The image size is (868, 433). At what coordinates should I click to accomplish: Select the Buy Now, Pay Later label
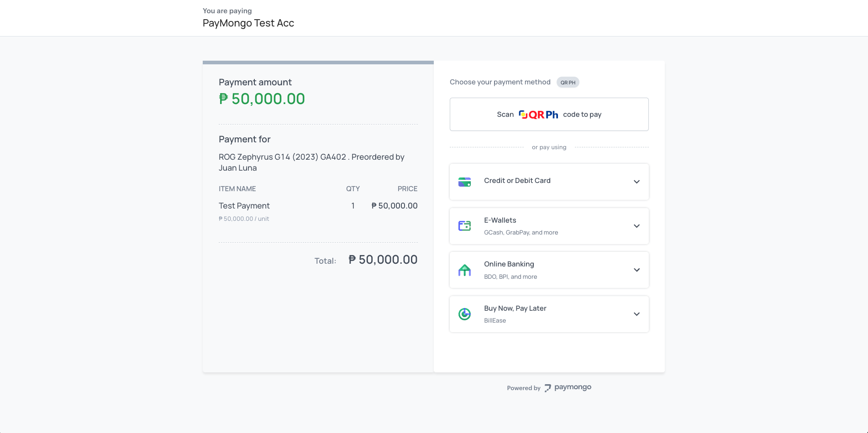[x=515, y=308]
